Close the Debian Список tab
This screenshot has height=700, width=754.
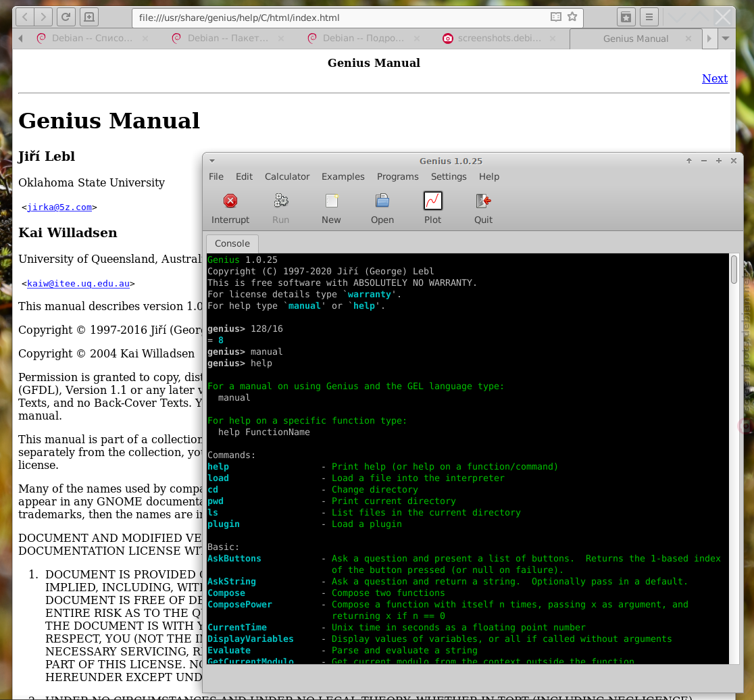click(x=145, y=38)
